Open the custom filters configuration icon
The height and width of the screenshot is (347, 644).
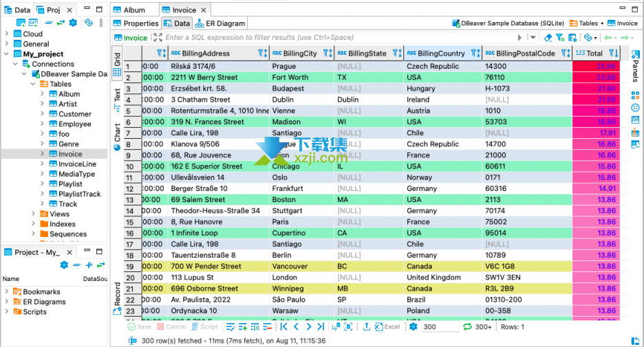[572, 38]
